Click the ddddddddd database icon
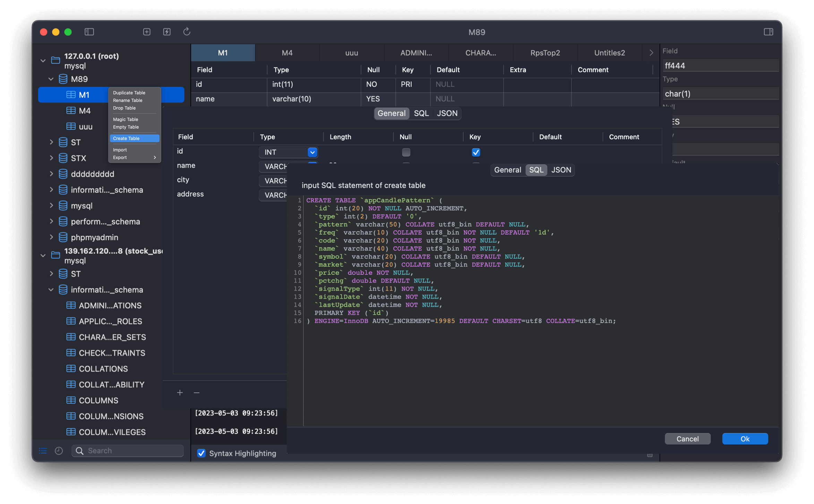This screenshot has width=814, height=504. click(x=63, y=174)
